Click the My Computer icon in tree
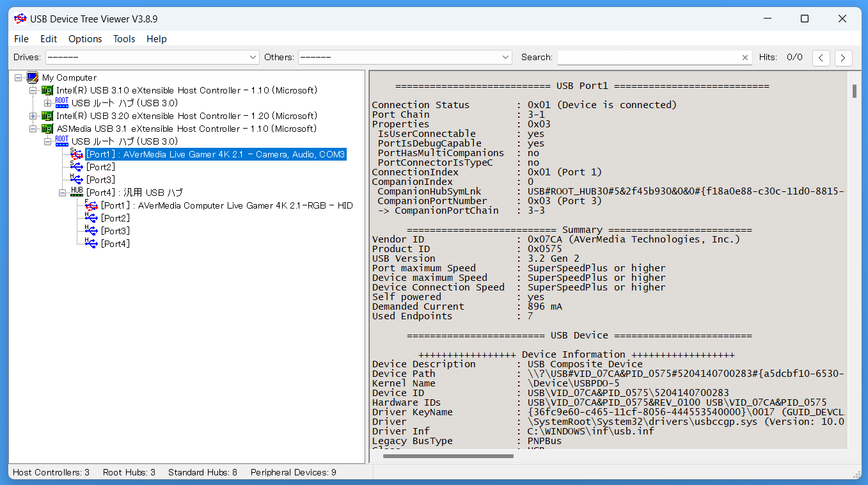The width and height of the screenshot is (868, 485). coord(32,77)
